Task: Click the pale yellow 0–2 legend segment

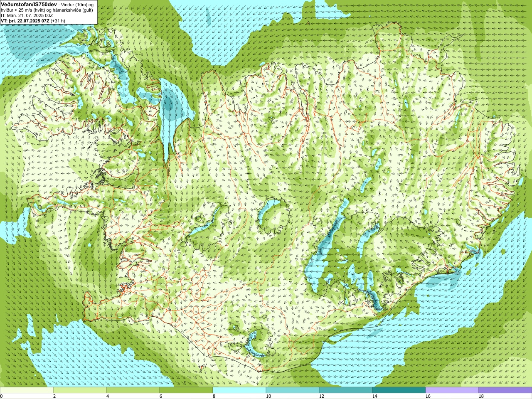Action: click(x=27, y=390)
